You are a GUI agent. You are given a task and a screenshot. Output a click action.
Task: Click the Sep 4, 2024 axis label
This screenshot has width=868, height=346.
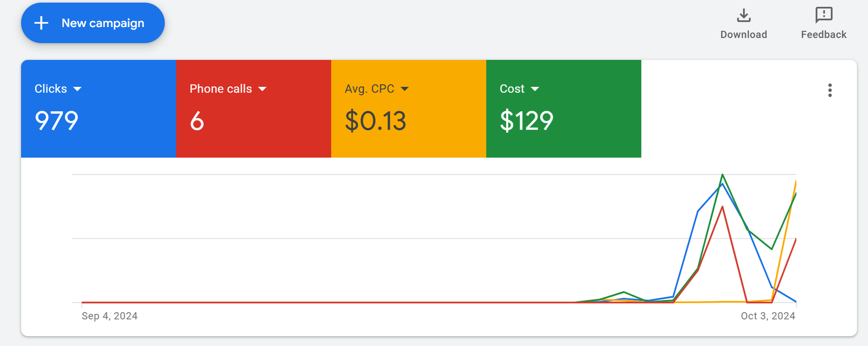click(x=110, y=316)
